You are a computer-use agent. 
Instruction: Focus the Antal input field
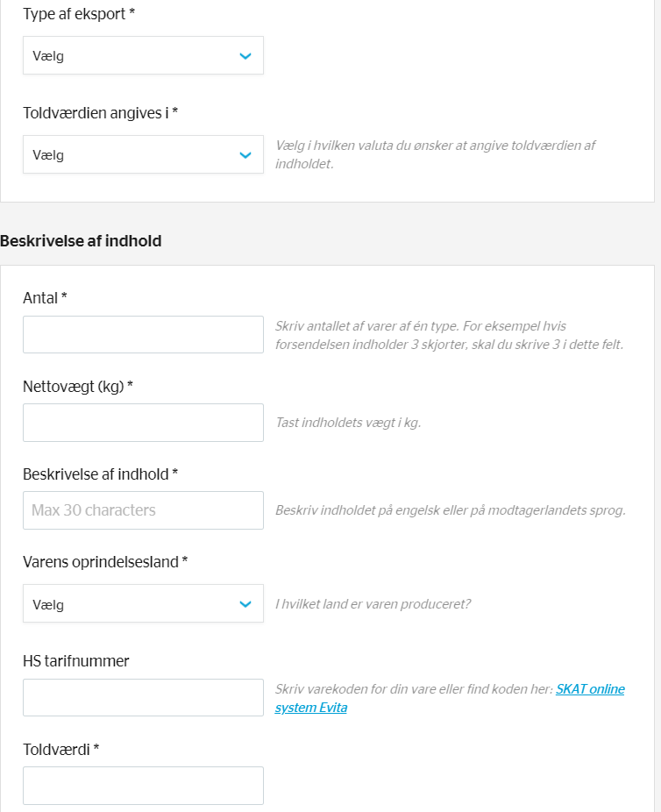click(143, 335)
